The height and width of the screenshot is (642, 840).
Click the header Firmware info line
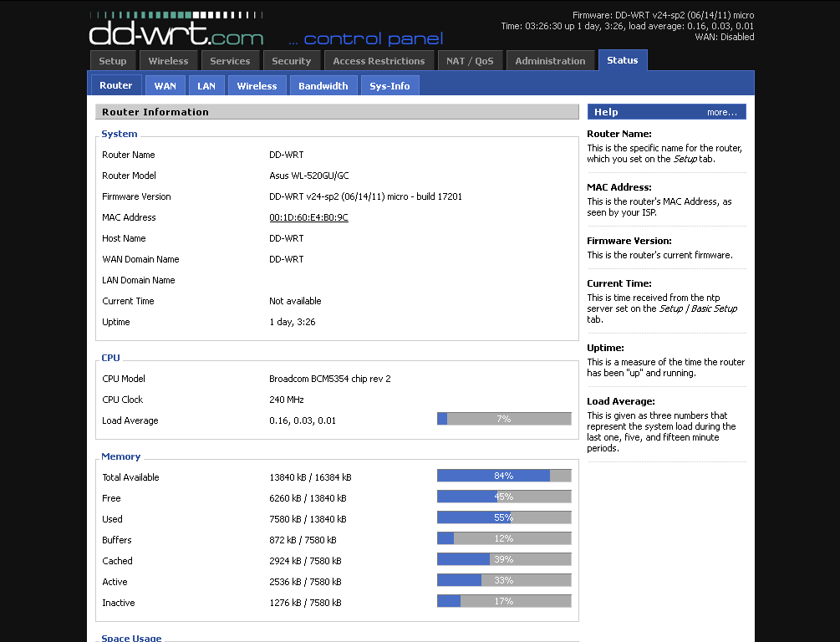tap(663, 15)
